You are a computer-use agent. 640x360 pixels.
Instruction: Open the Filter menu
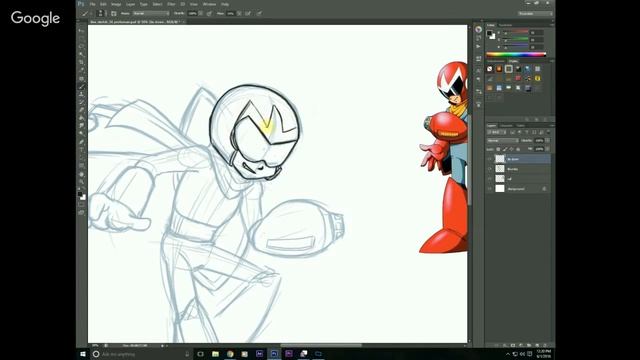click(171, 4)
